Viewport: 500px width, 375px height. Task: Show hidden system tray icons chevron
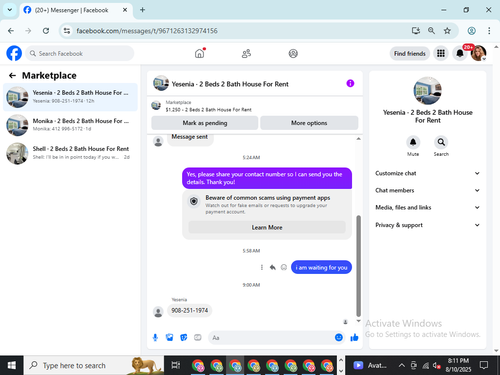point(402,366)
